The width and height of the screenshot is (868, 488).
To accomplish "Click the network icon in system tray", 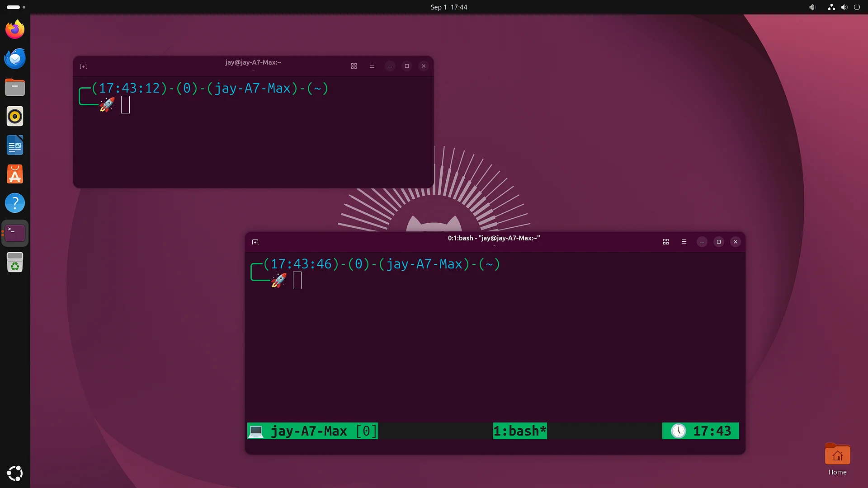I will 831,7.
